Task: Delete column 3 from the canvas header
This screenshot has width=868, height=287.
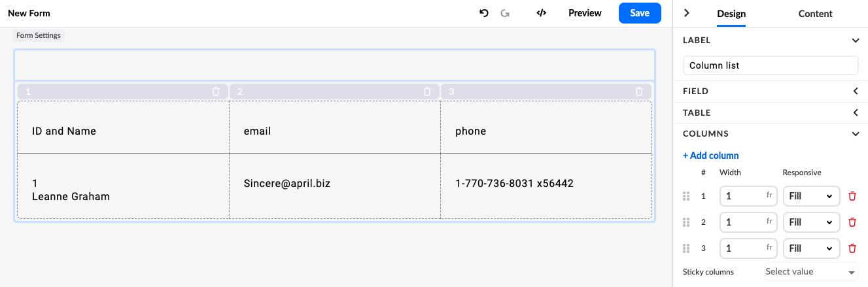Action: click(639, 92)
